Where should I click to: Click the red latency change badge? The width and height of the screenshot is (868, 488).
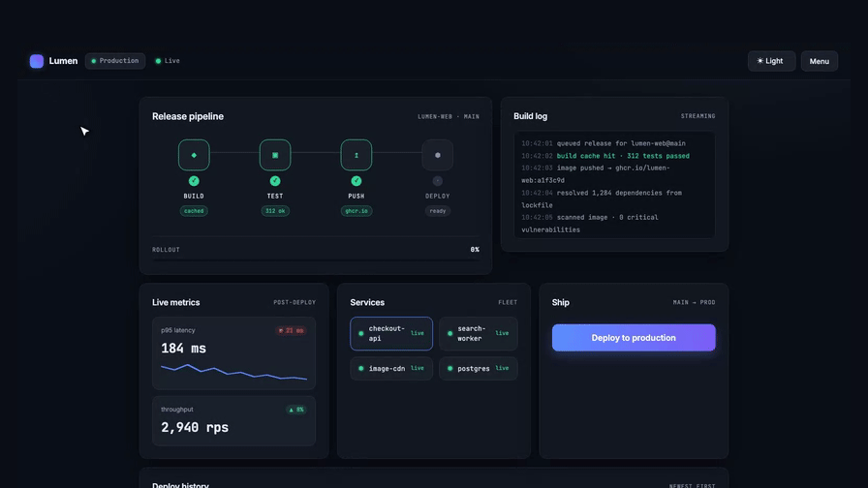tap(291, 331)
